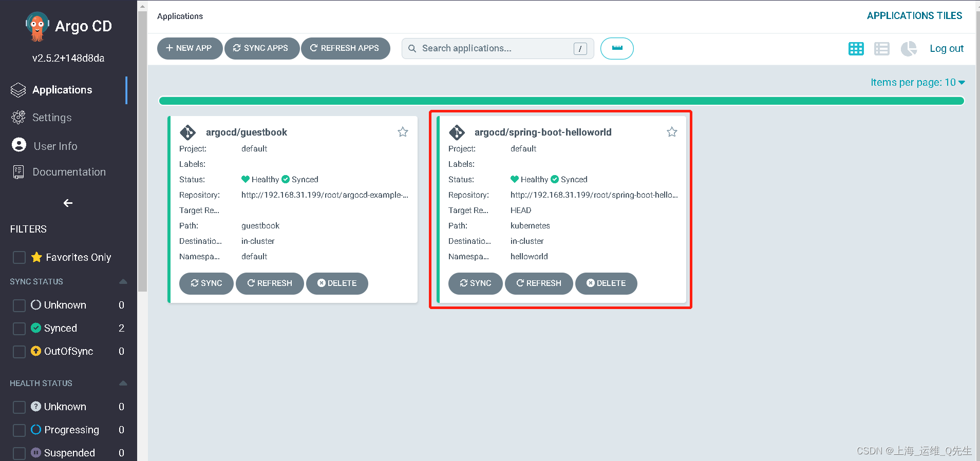Click the version v2.5.2+148d8da label
This screenshot has height=461, width=980.
(x=68, y=58)
